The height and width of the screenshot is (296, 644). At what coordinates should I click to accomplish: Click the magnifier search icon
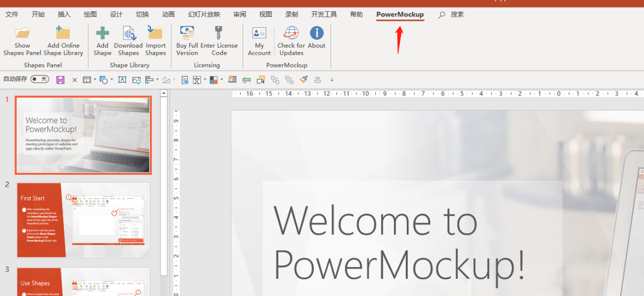(x=442, y=15)
